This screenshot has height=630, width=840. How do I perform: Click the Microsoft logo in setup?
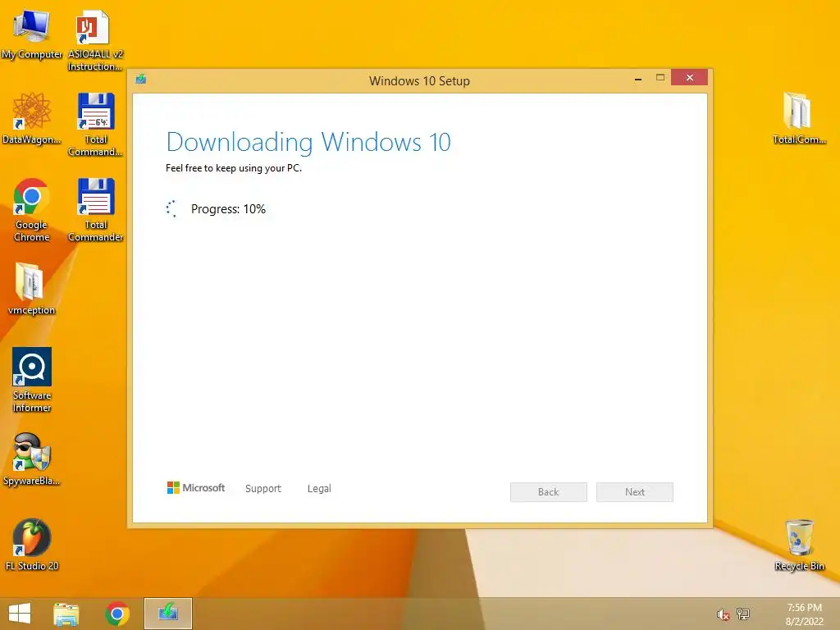196,487
